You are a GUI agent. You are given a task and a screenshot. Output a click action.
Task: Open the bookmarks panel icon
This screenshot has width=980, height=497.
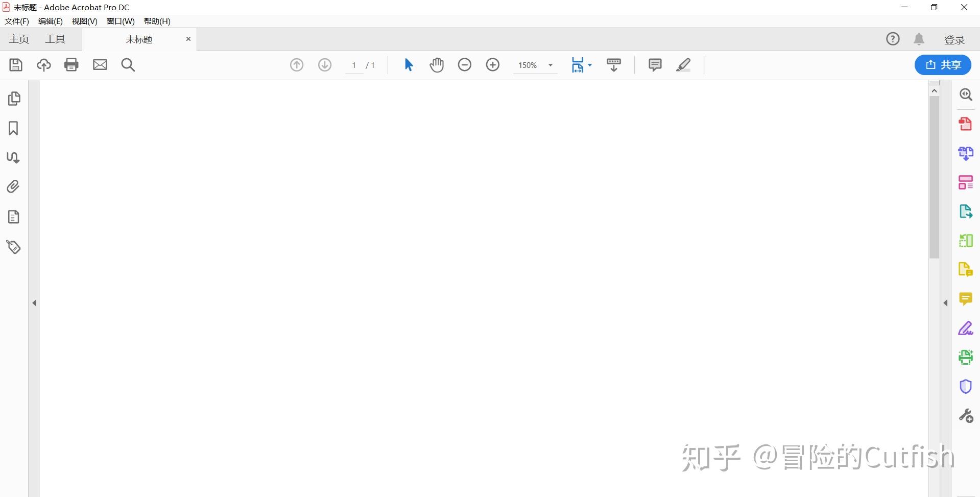pyautogui.click(x=14, y=128)
